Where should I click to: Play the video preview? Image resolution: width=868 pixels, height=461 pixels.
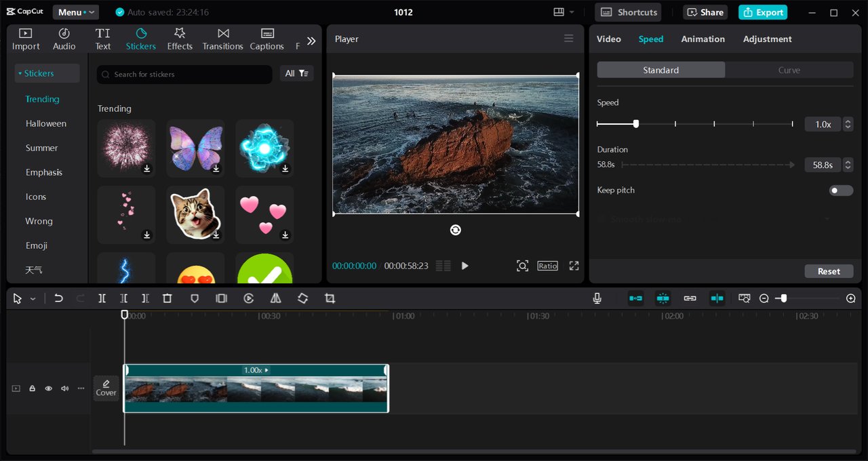point(465,266)
